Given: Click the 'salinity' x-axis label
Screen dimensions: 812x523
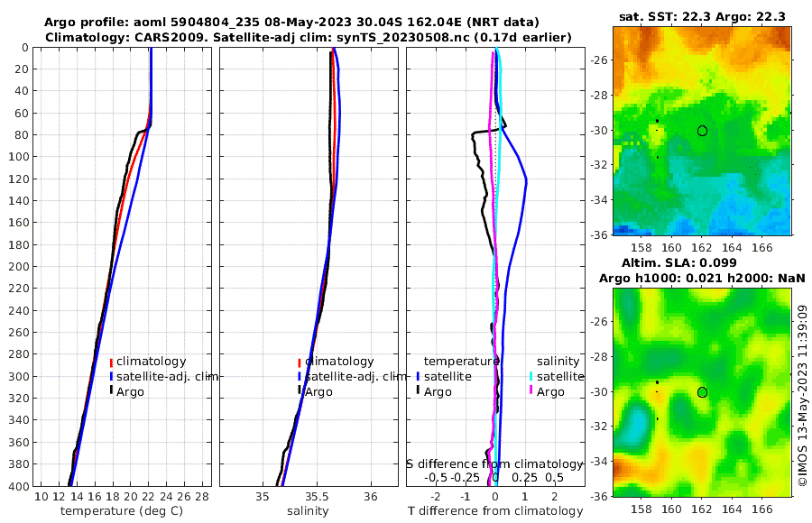Looking at the screenshot, I should coord(308,510).
